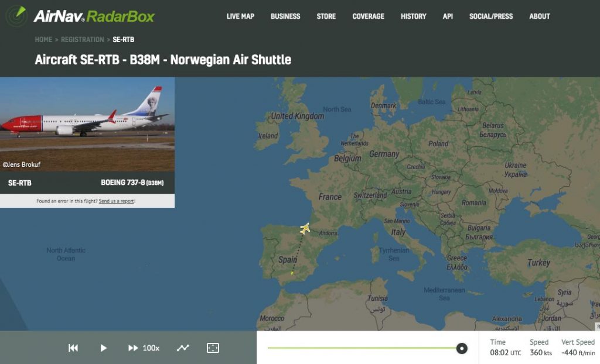Screen dimensions: 600x364
Task: Open the altitude graph chart icon
Action: tap(183, 348)
